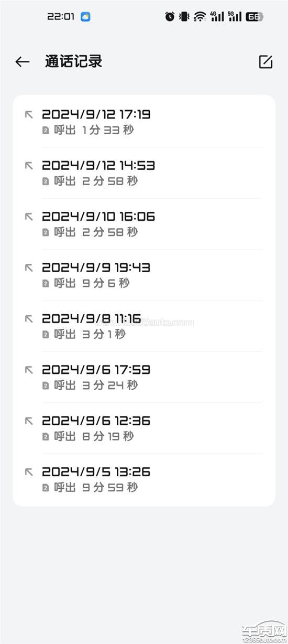The height and width of the screenshot is (644, 288).
Task: Tap the vibrate mode status icon
Action: (184, 17)
